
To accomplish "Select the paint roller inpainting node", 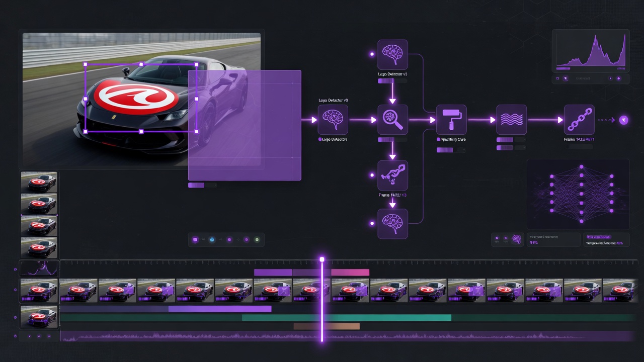I will (x=451, y=120).
